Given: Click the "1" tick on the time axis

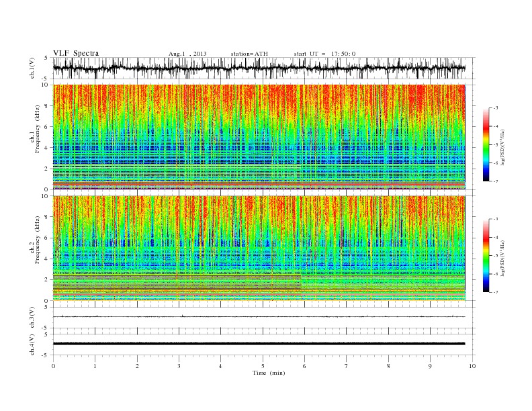Looking at the screenshot, I should coord(95,366).
